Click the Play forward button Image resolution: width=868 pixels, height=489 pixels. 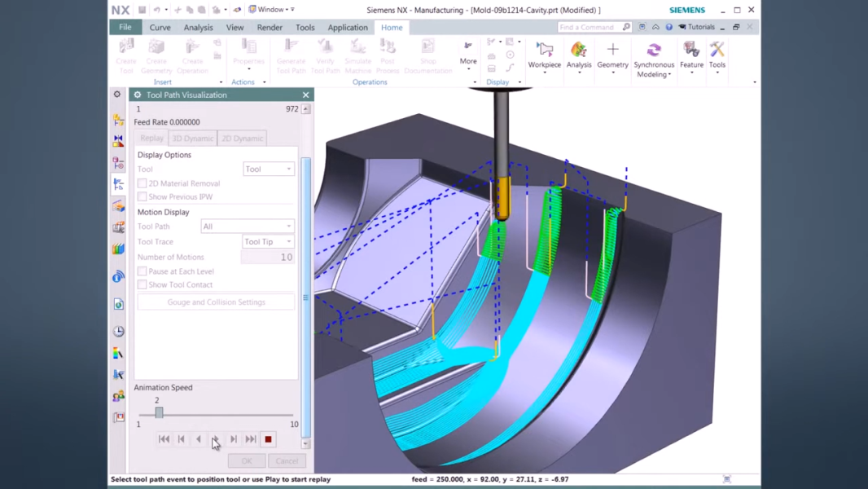215,439
